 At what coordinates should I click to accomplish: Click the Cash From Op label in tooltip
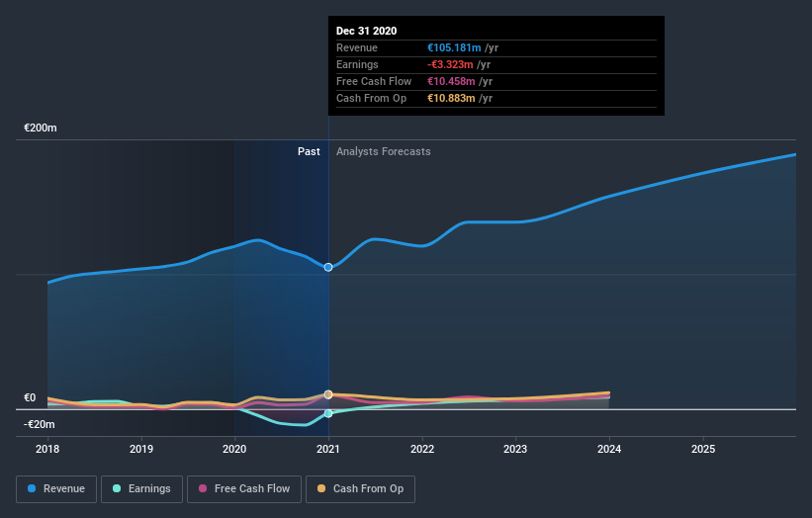(x=371, y=98)
